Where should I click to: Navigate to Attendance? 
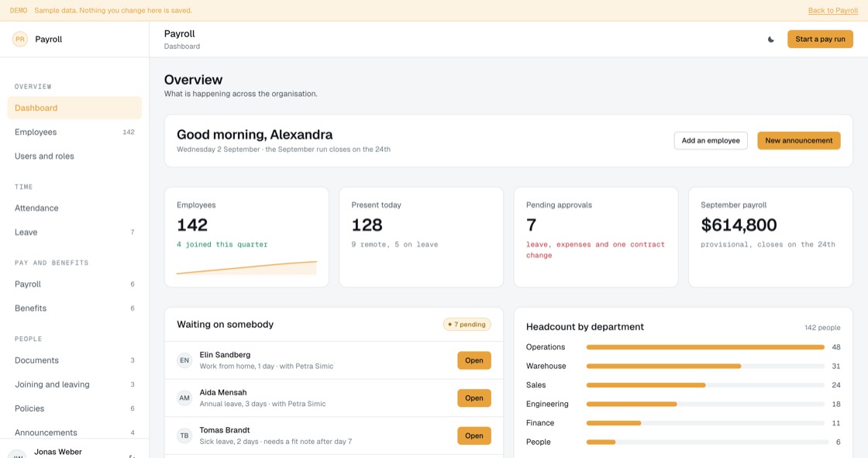point(74,208)
